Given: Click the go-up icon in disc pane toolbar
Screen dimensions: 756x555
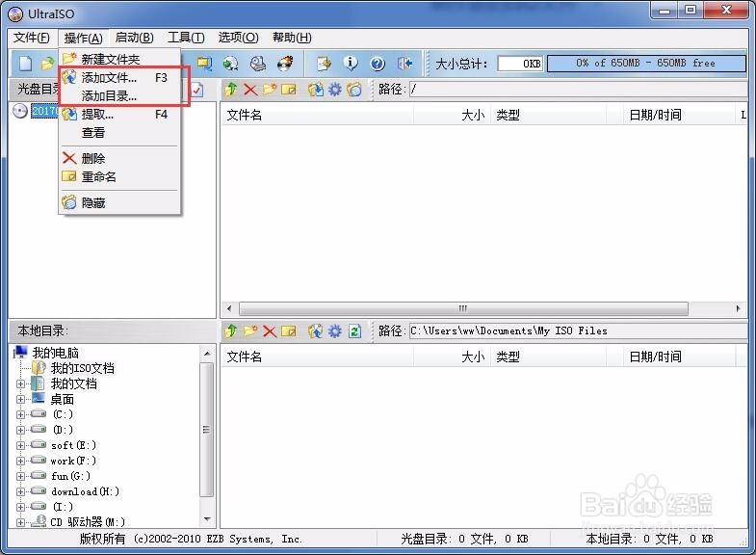Looking at the screenshot, I should 231,90.
